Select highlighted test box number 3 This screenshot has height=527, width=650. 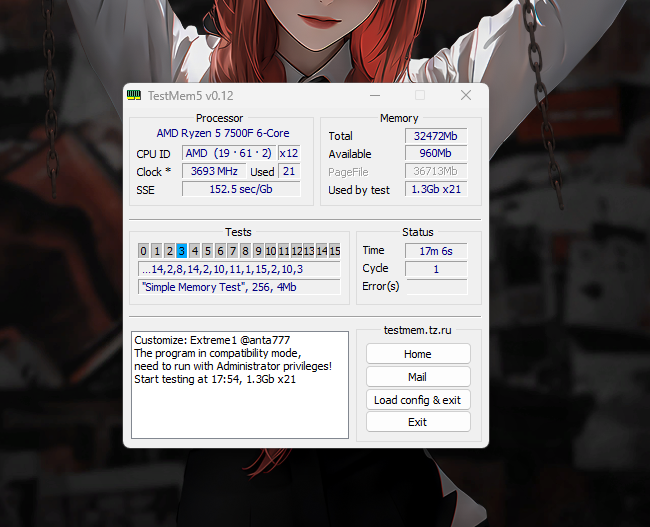(182, 251)
